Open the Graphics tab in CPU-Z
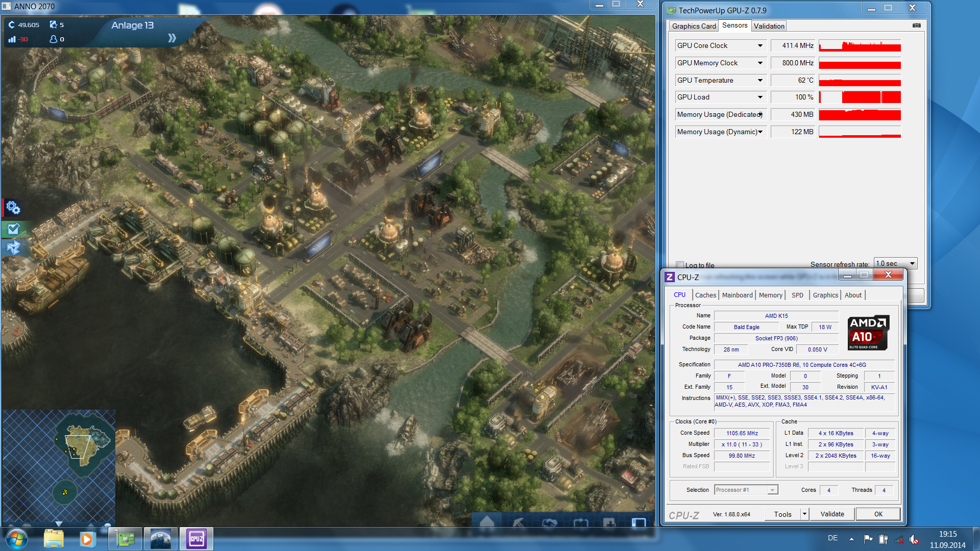The height and width of the screenshot is (551, 980). [x=825, y=295]
